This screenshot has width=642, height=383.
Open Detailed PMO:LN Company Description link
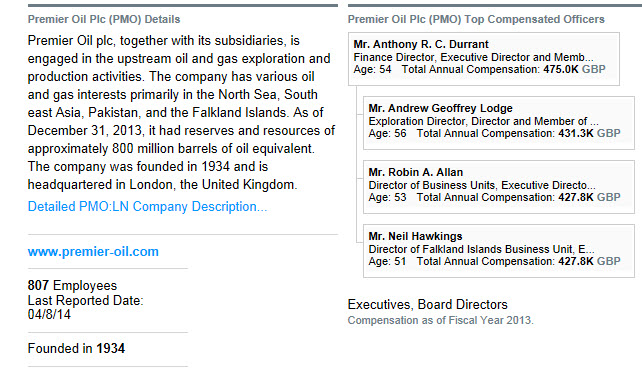click(147, 206)
